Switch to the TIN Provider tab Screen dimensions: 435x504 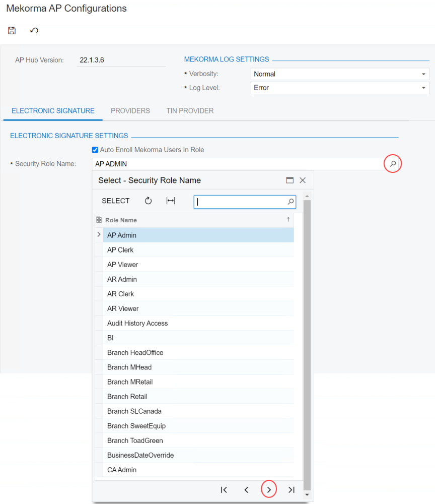click(x=190, y=111)
